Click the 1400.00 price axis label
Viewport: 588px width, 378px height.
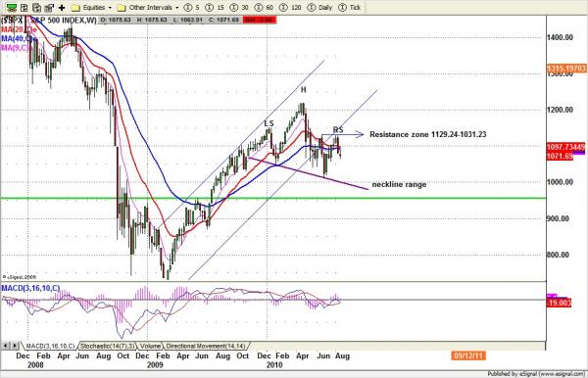(560, 37)
